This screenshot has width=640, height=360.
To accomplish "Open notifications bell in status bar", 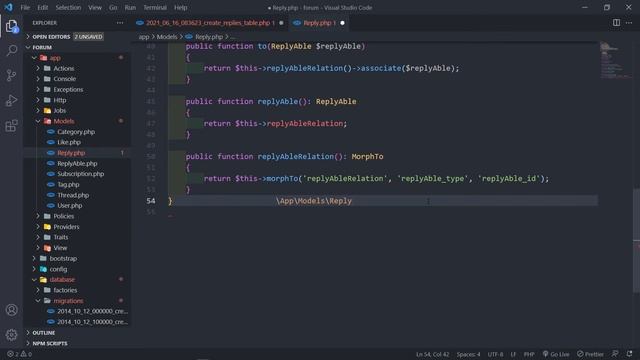I will [629, 354].
